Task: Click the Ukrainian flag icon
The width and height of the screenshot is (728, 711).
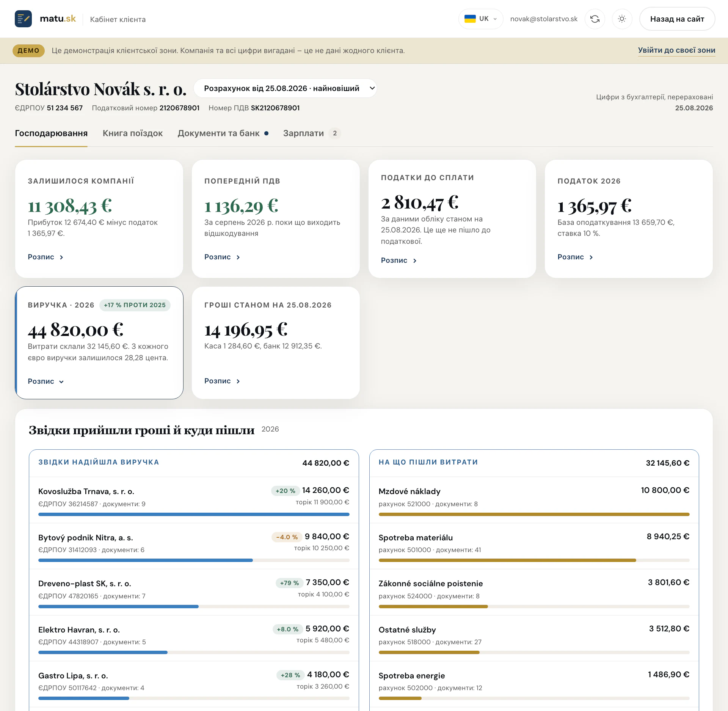Action: pyautogui.click(x=470, y=19)
